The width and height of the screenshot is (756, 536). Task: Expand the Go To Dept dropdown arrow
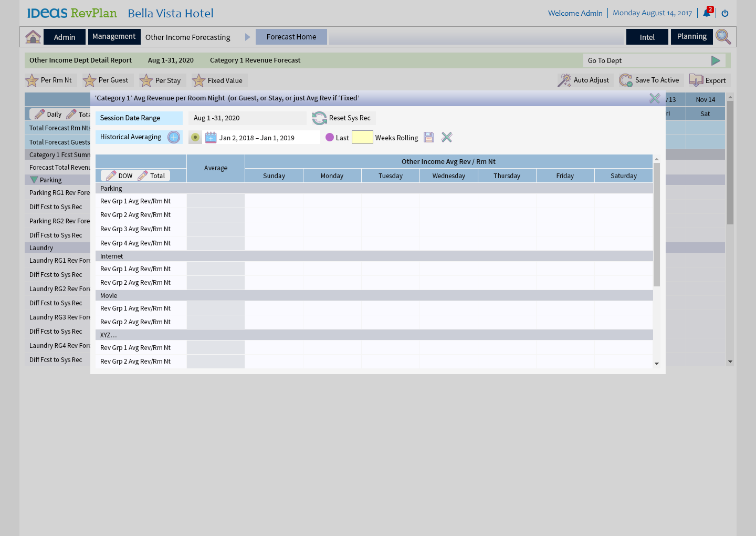pos(715,60)
